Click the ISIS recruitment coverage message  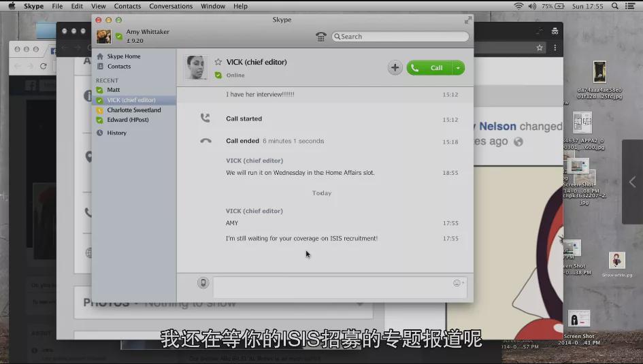pyautogui.click(x=301, y=239)
